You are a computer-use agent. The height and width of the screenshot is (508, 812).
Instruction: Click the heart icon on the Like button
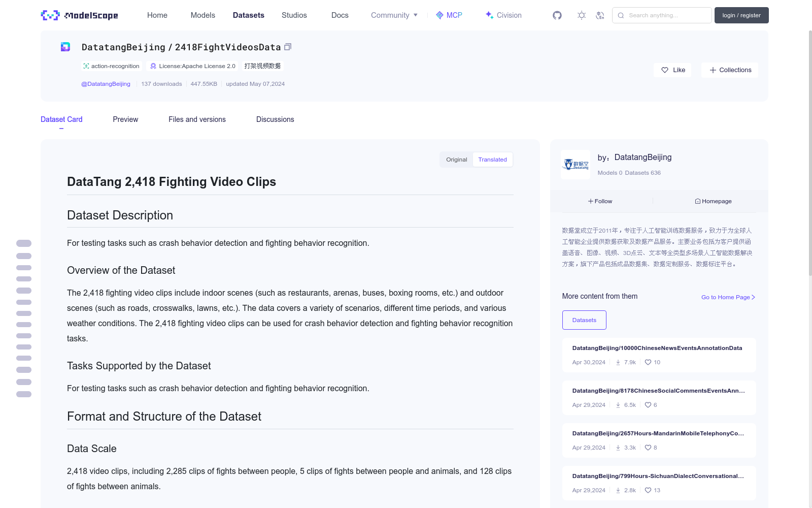pyautogui.click(x=665, y=70)
